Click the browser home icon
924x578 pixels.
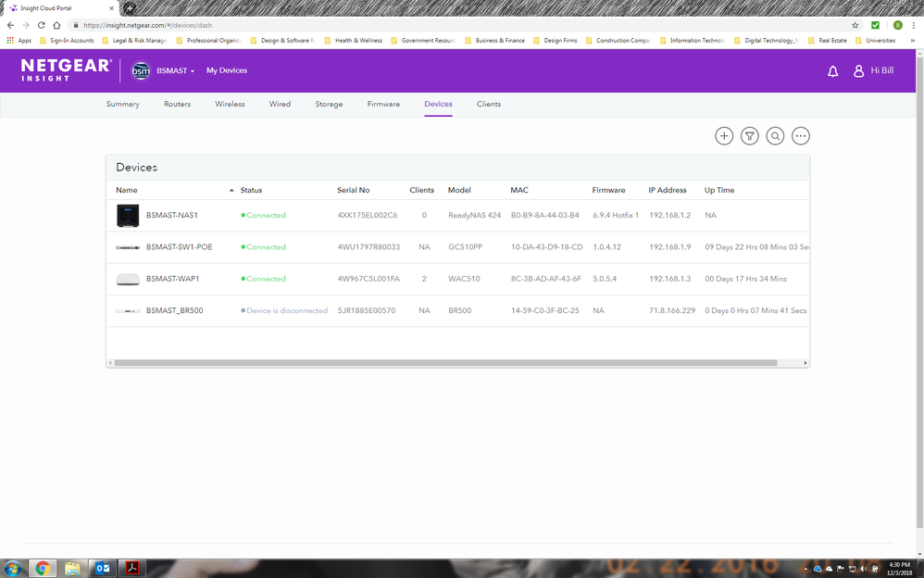pyautogui.click(x=56, y=25)
